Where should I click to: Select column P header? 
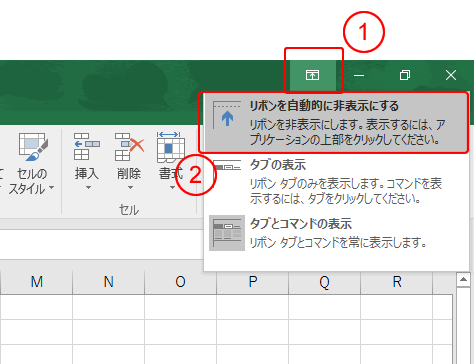253,282
